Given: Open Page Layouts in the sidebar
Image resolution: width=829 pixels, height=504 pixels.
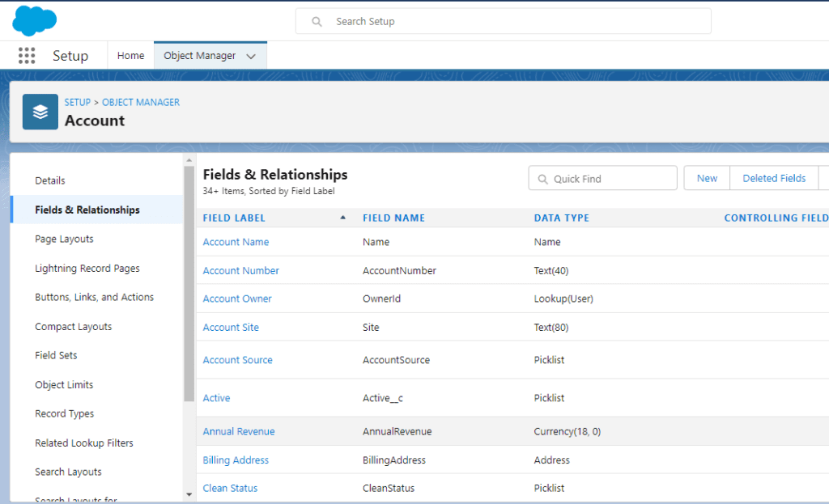Looking at the screenshot, I should click(x=64, y=239).
